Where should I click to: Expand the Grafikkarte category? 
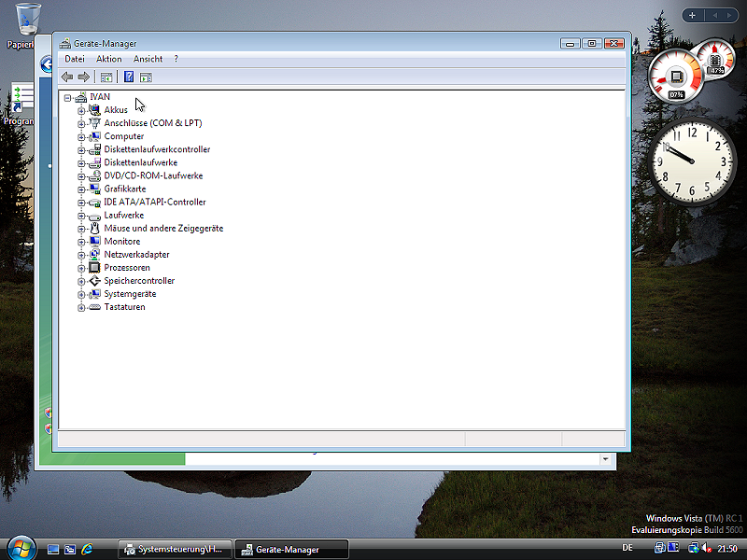(81, 189)
